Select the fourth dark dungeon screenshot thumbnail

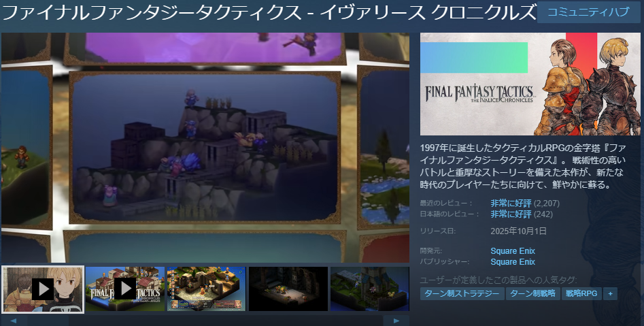click(288, 289)
